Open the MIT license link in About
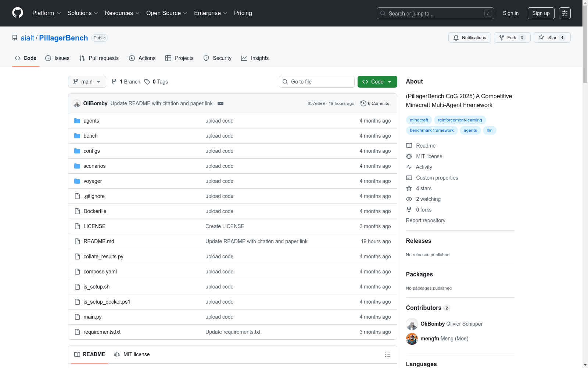The image size is (588, 368). (424, 156)
